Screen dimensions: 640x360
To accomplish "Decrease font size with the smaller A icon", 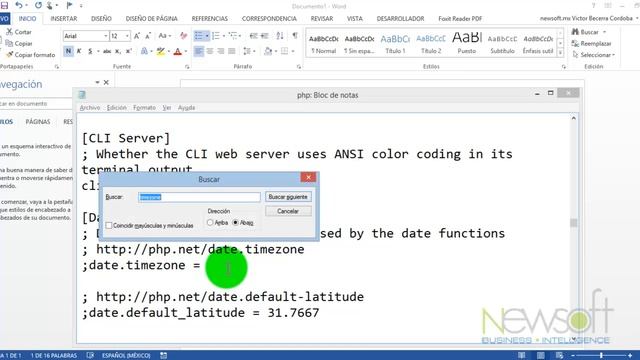I will [x=148, y=36].
